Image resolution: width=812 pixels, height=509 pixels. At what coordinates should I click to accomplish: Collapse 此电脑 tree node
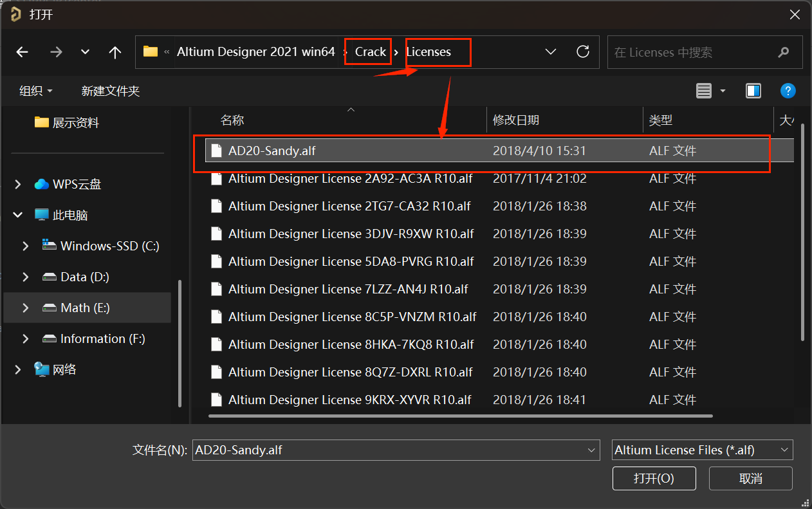(18, 216)
